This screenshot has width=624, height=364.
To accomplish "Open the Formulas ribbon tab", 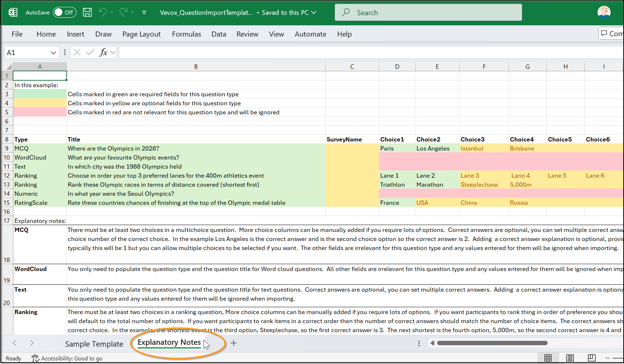I will 186,34.
